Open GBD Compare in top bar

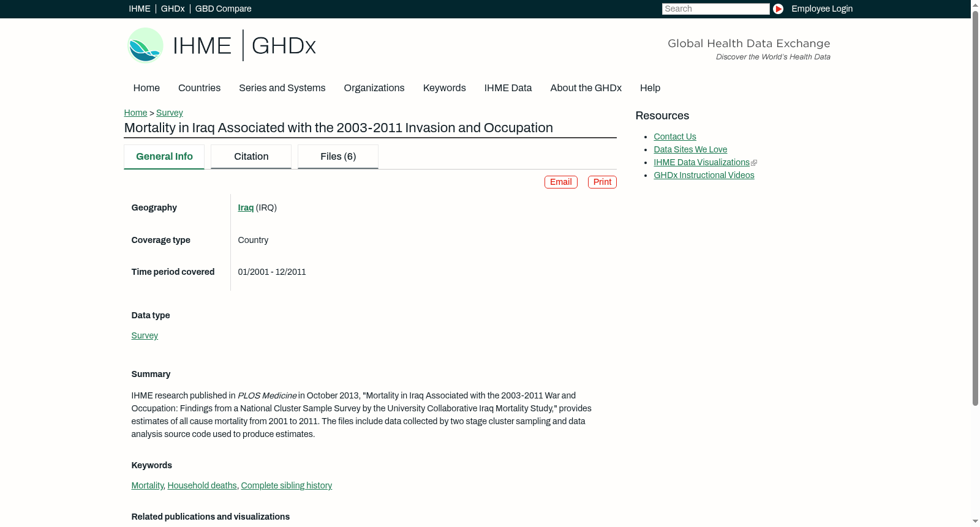point(223,9)
